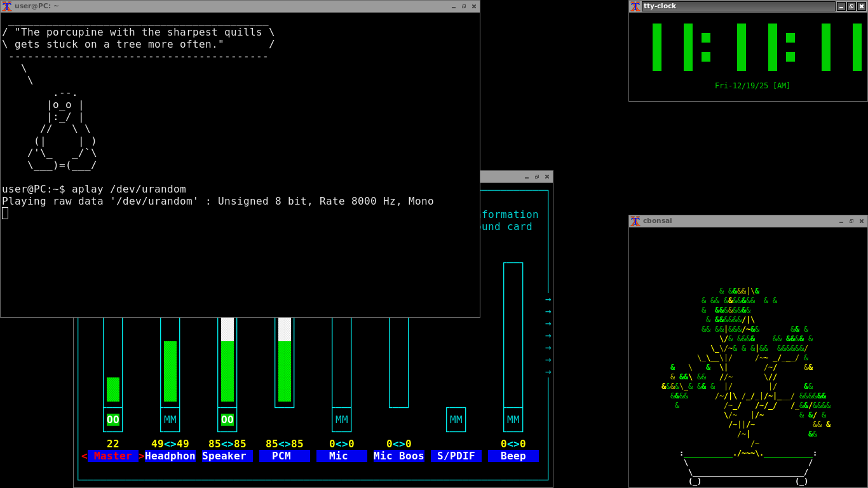Click the user@PC: ~ terminal title text

coord(37,6)
